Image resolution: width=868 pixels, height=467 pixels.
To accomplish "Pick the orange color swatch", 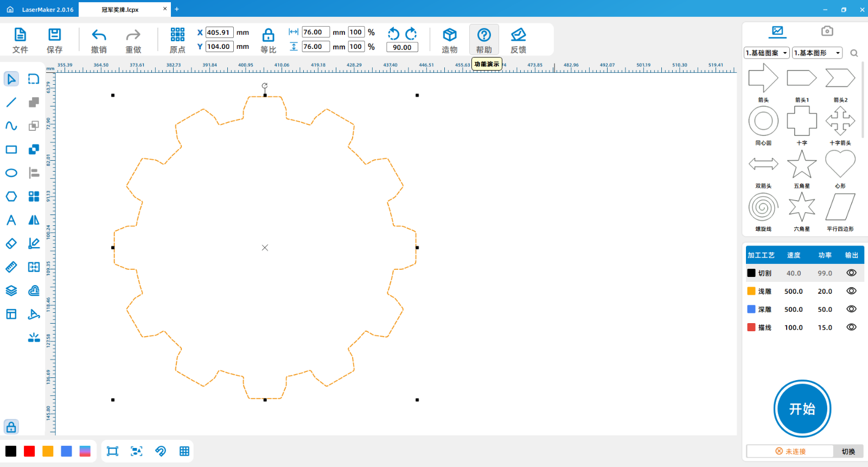I will point(48,451).
